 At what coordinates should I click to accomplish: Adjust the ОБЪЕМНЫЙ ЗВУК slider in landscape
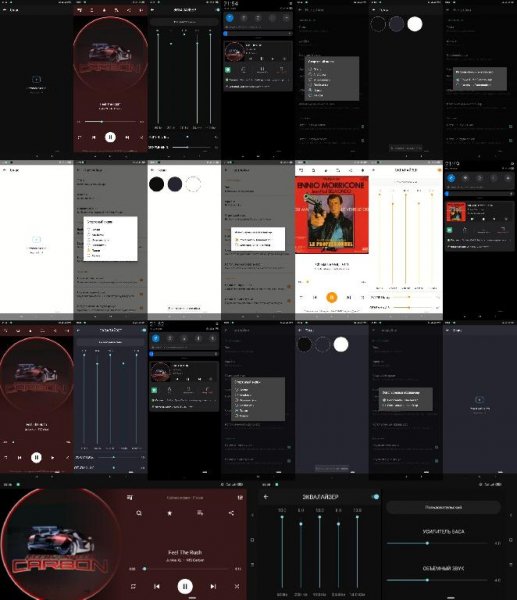tap(437, 580)
